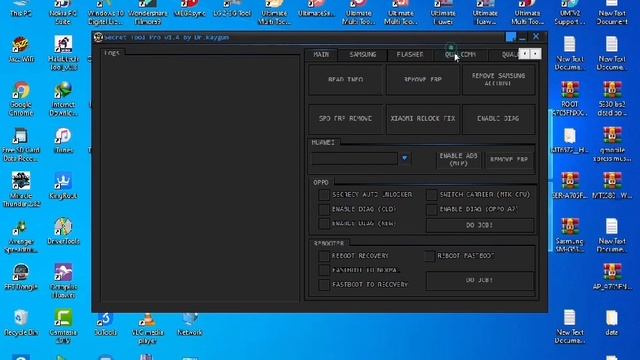This screenshot has width=640, height=360.
Task: Select the VLC media player icon
Action: (147, 327)
